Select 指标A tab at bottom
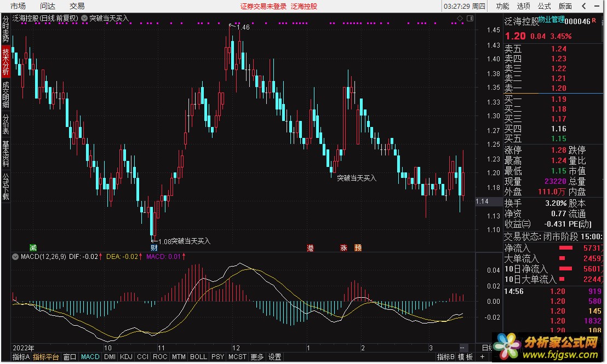Image resolution: width=607 pixels, height=364 pixels. pos(21,357)
